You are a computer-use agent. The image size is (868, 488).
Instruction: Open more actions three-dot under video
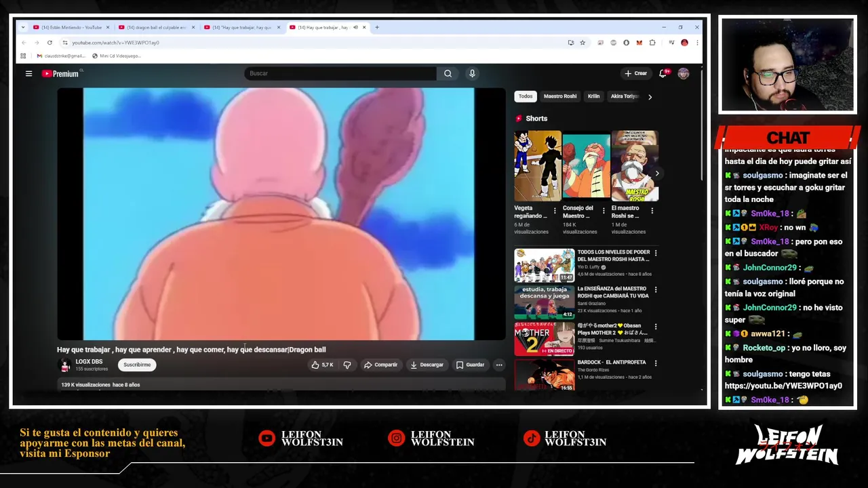(x=499, y=365)
